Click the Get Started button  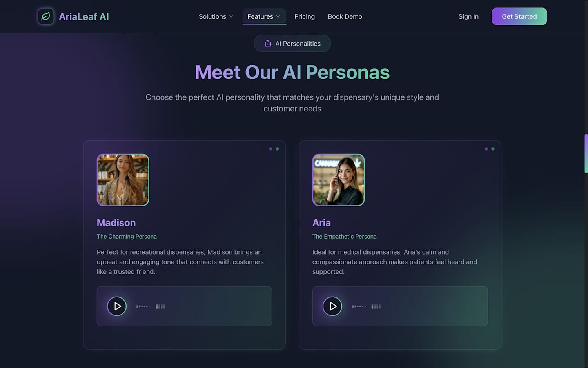pos(519,16)
